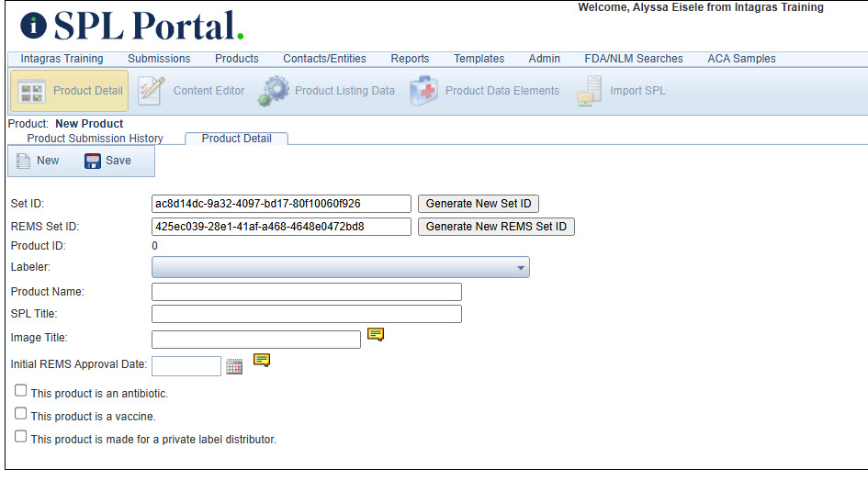Click into the SPL Title field
Viewport: 868px width, 480px height.
click(307, 314)
